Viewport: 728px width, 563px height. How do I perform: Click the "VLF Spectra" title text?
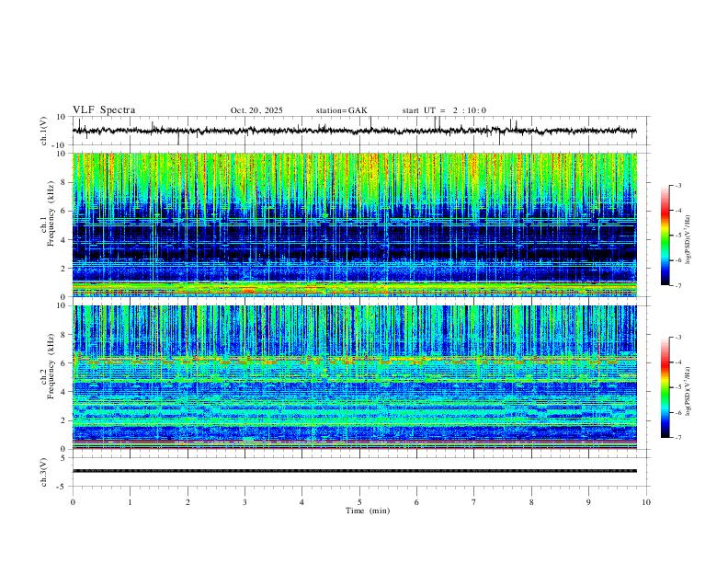(104, 110)
